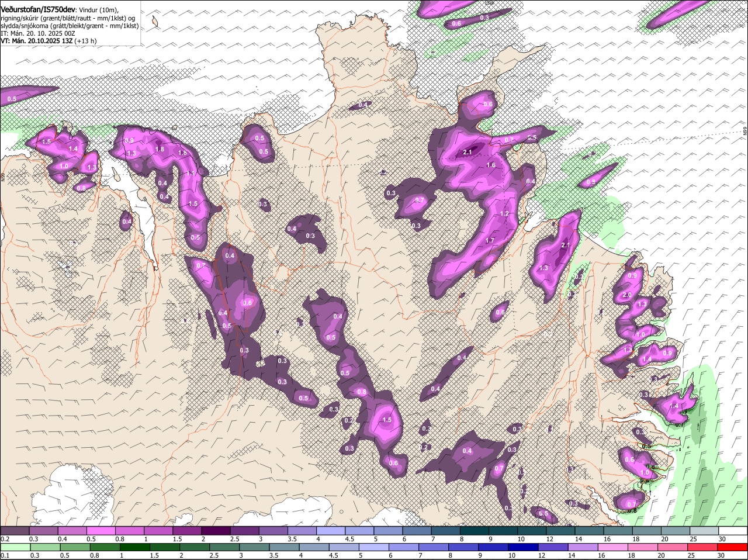Screen dimensions: 748x560
Task: Click the '0.2' tick label in the snow legend
Action: pyautogui.click(x=5, y=538)
